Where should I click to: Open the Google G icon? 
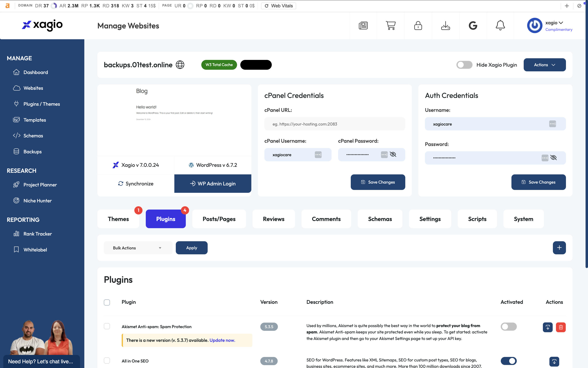click(x=473, y=26)
